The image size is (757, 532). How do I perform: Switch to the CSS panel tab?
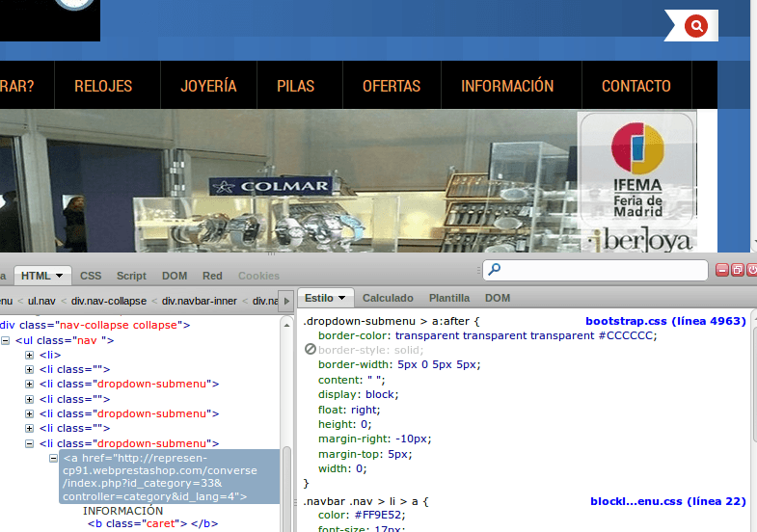coord(91,276)
